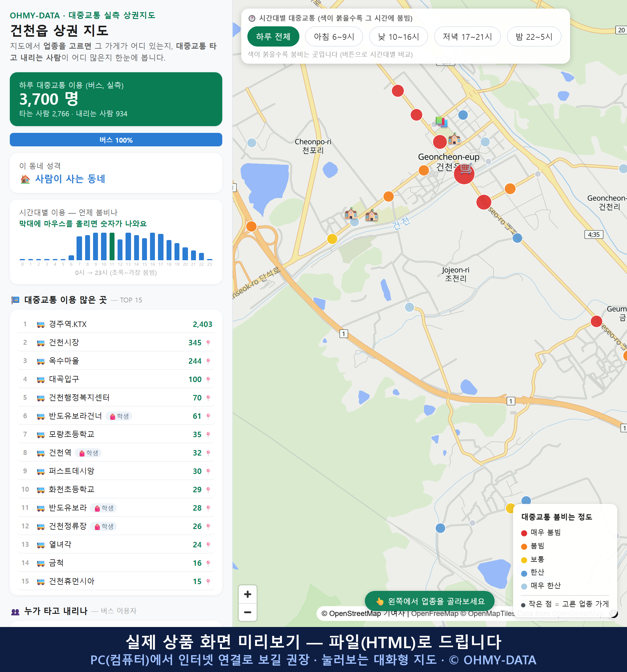The width and height of the screenshot is (627, 672).
Task: Click the pin icon in the 화천초등학교 row
Action: point(208,490)
